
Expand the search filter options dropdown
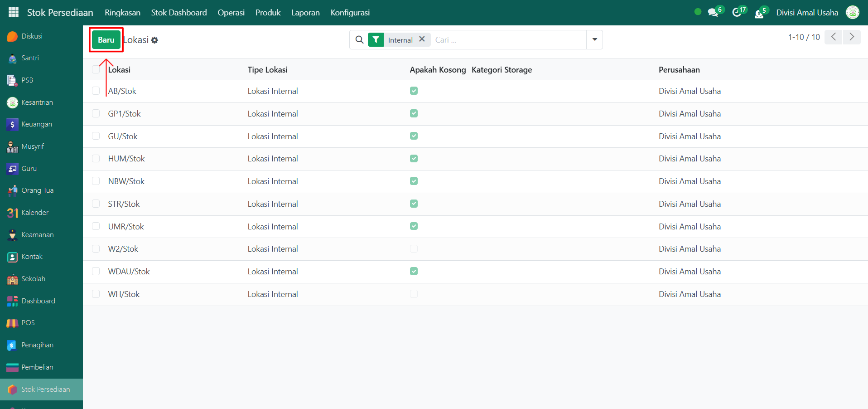[x=594, y=40]
